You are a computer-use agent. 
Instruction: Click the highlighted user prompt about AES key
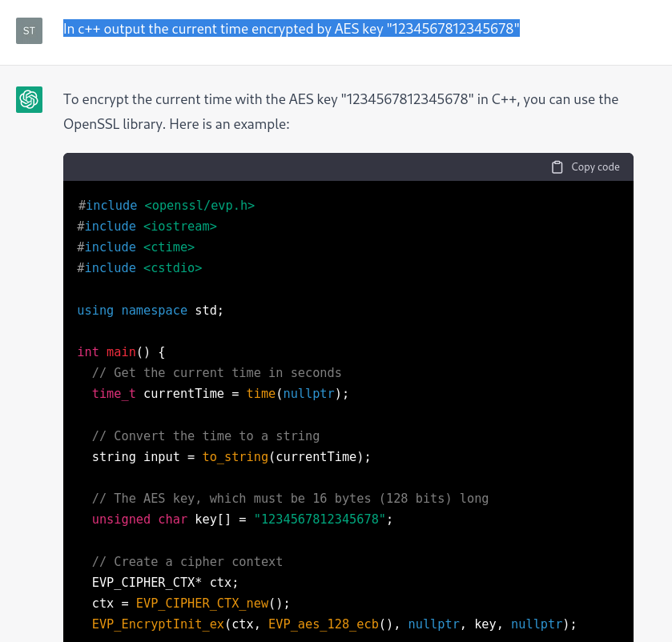292,29
